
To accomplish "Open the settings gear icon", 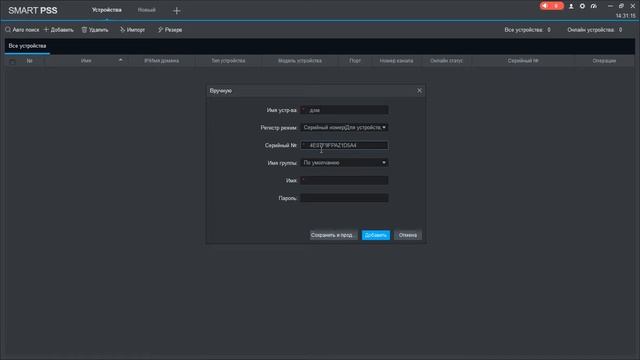I will (582, 6).
